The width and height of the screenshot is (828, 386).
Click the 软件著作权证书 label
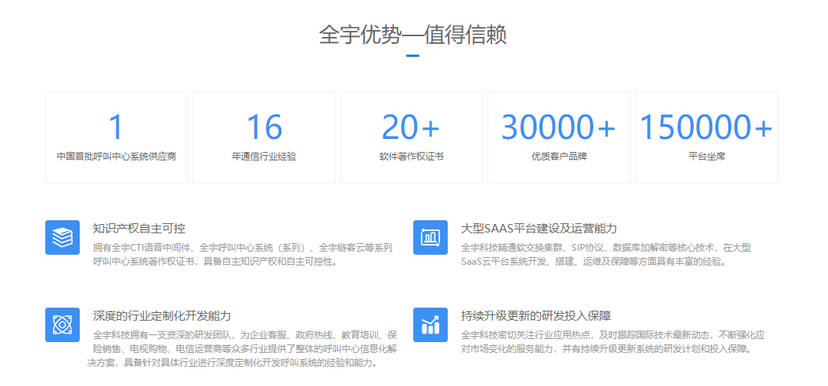411,157
